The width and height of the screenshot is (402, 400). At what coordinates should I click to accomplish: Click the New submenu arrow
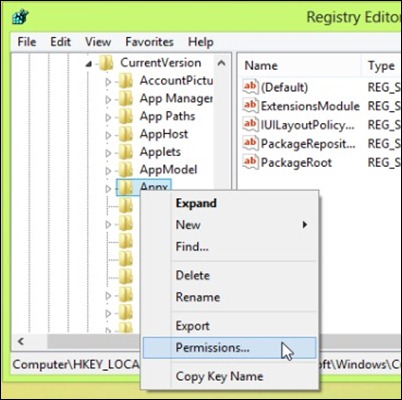click(304, 225)
